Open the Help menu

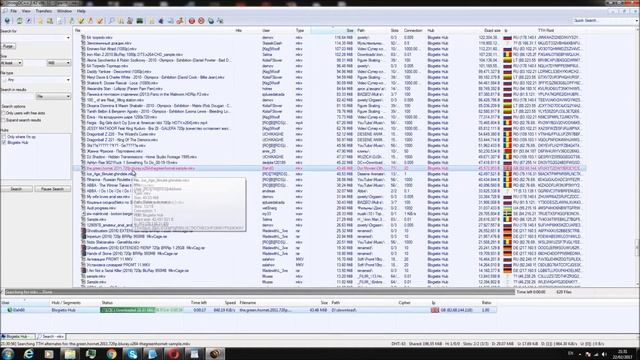(81, 11)
